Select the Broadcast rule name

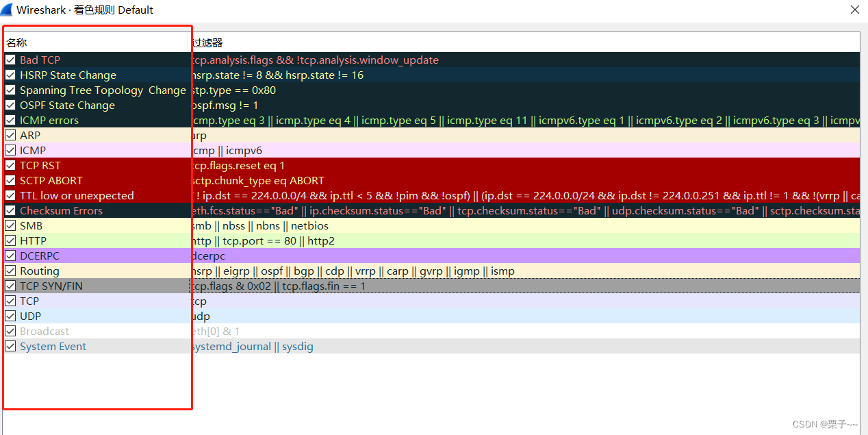click(x=44, y=332)
